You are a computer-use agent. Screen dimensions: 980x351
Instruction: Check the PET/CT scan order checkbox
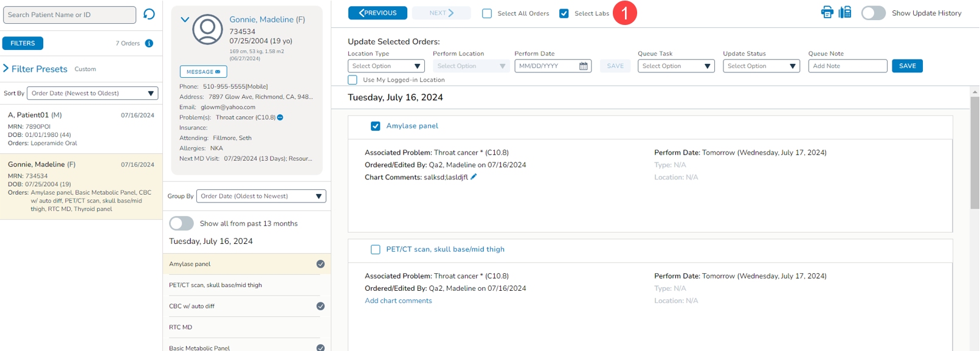point(376,249)
